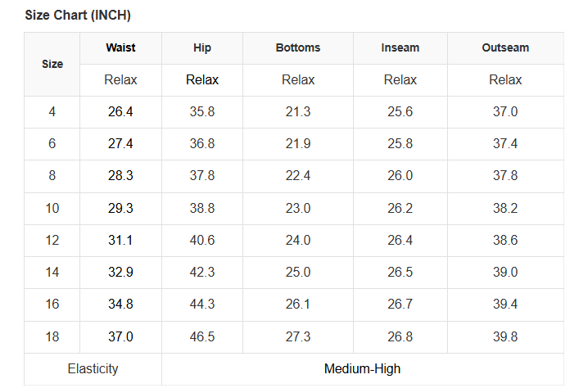Select the Waist column header
588x388 pixels.
point(120,47)
